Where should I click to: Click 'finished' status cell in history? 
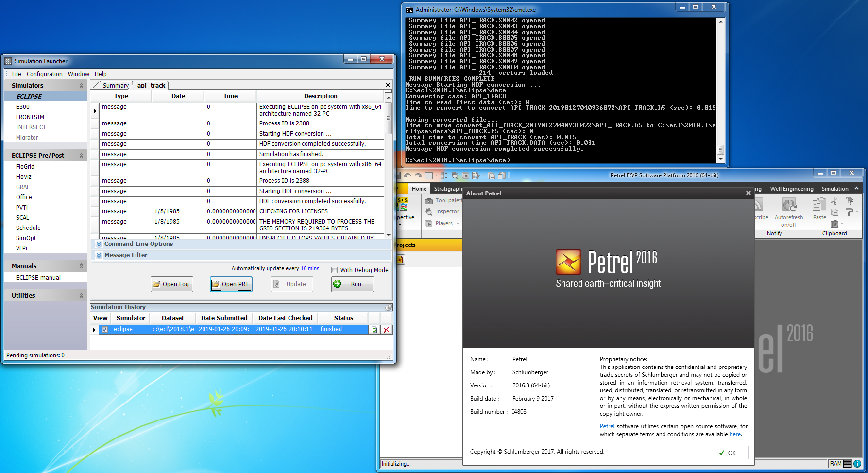pyautogui.click(x=343, y=330)
